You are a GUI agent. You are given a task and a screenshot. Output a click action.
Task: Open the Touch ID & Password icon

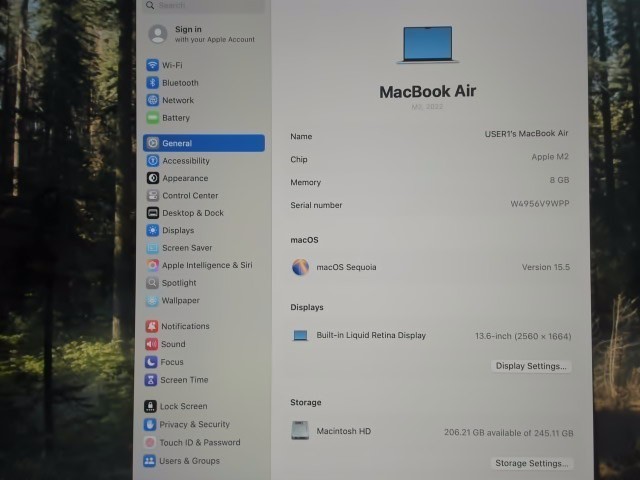click(x=150, y=442)
